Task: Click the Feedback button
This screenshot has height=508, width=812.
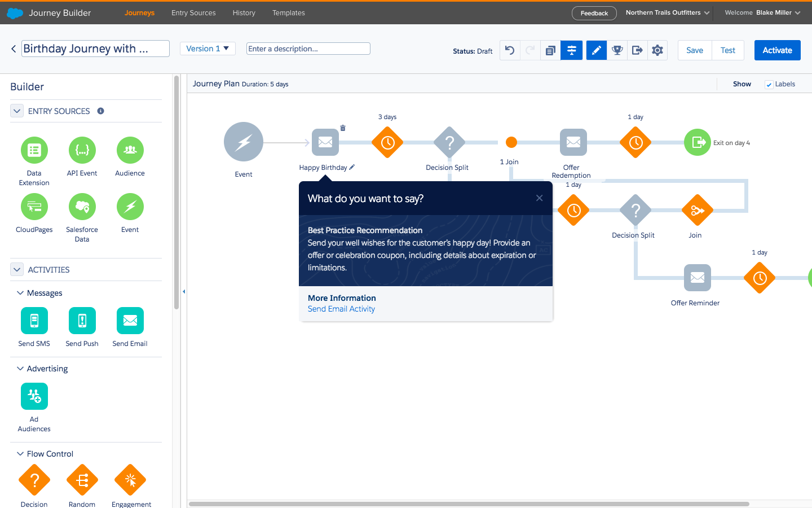Action: point(594,13)
